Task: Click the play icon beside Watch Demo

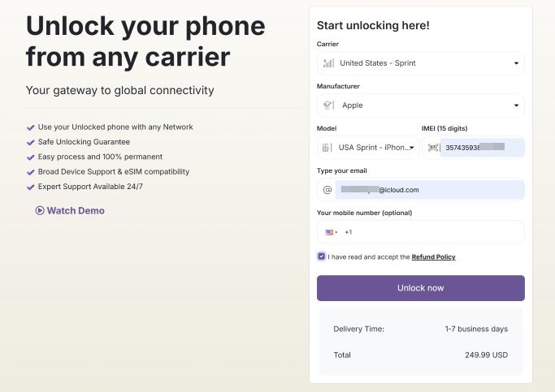Action: coord(39,211)
